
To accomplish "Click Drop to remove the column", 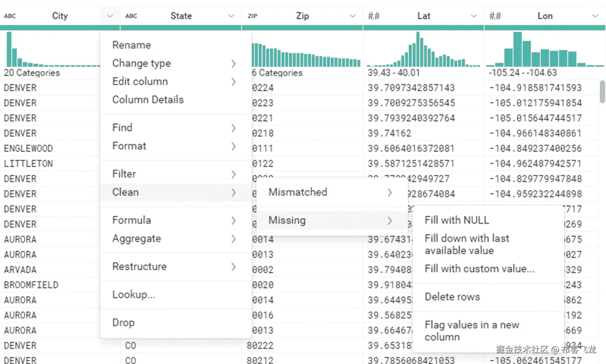I will 123,322.
